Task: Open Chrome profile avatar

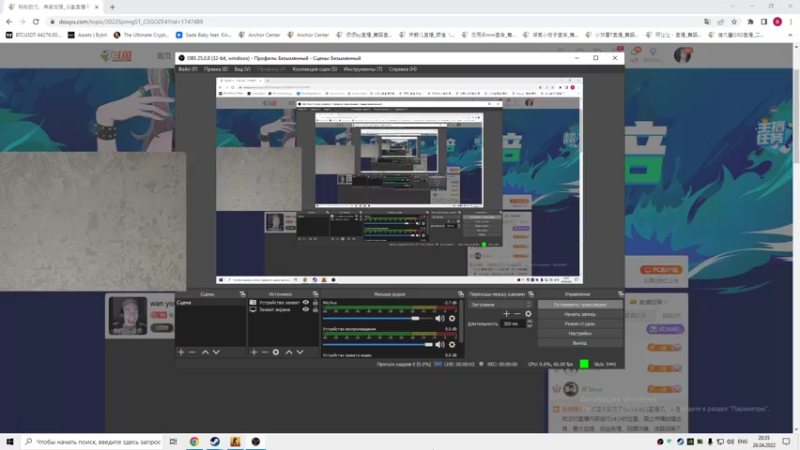Action: click(778, 21)
